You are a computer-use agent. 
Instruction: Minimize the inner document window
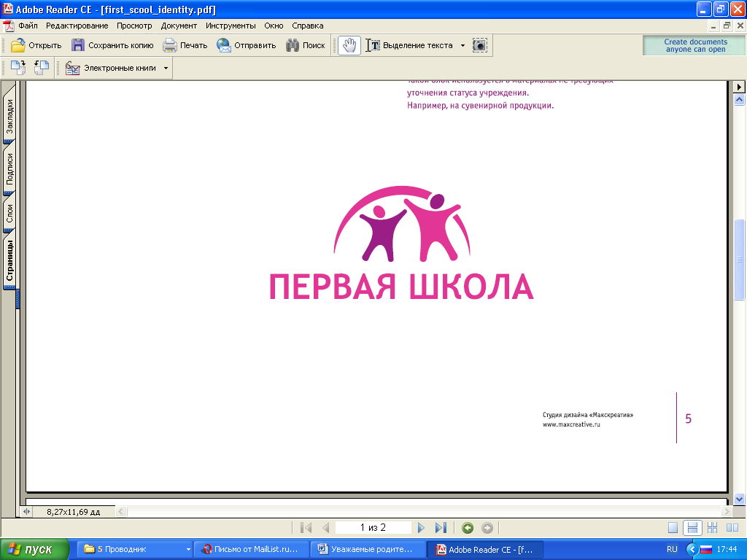click(x=713, y=26)
